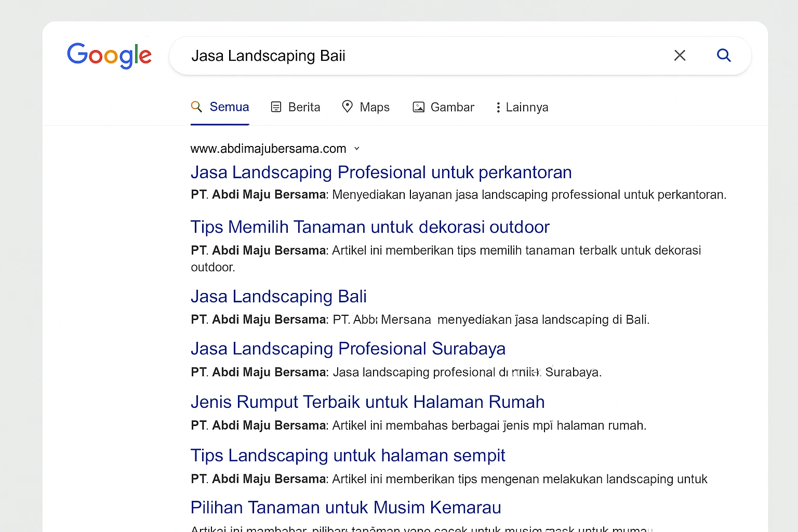This screenshot has width=798, height=532.
Task: Open the three-dot Lainnya icon
Action: point(498,107)
